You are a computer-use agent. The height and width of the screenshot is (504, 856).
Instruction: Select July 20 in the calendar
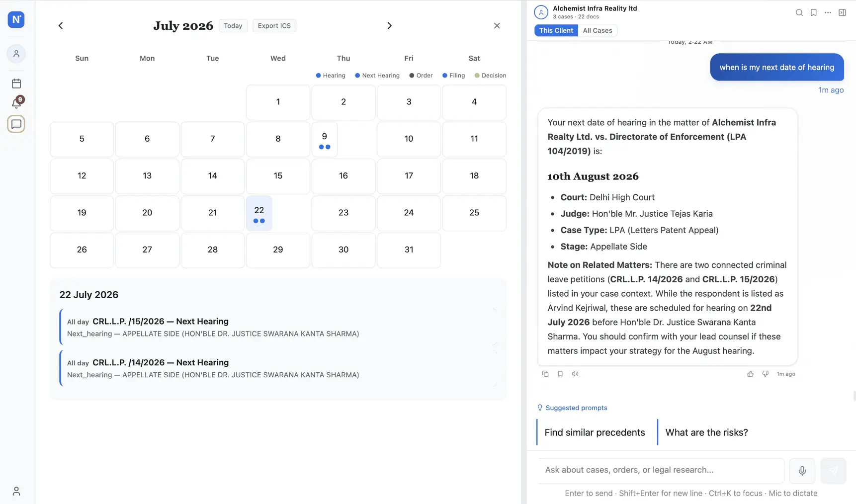[x=147, y=213]
